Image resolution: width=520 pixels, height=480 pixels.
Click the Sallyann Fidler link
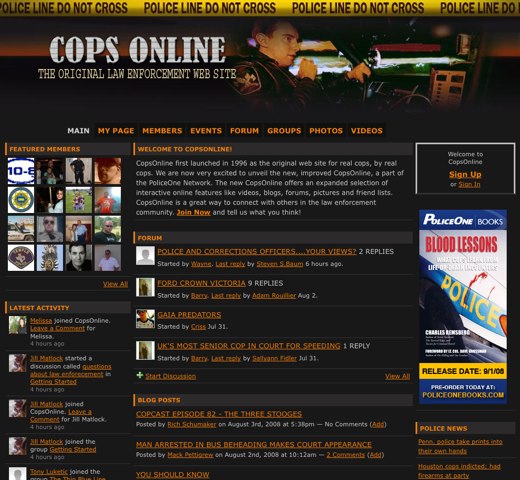[x=274, y=358]
